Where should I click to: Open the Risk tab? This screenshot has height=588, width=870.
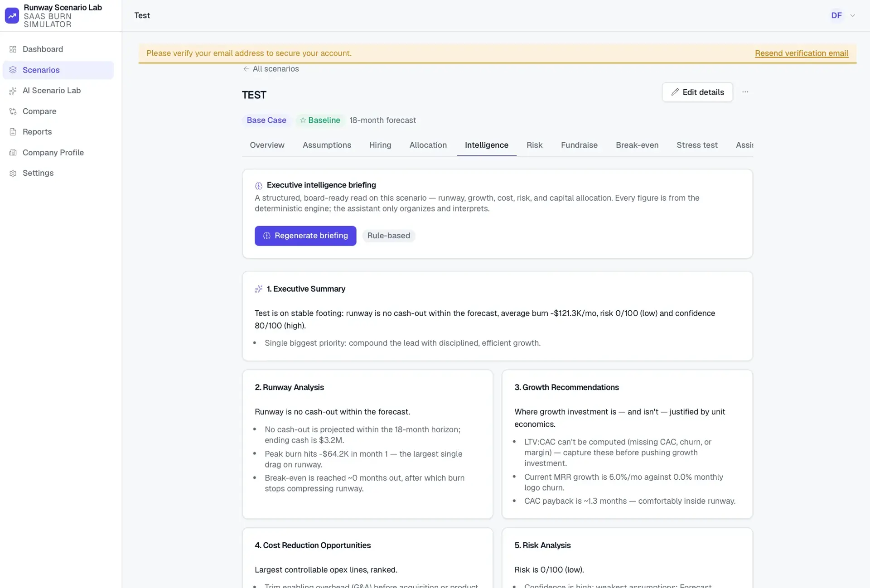[534, 145]
